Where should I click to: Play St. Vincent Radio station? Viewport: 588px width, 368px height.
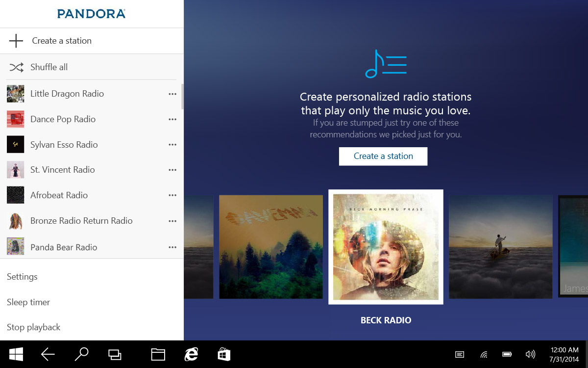tap(63, 170)
